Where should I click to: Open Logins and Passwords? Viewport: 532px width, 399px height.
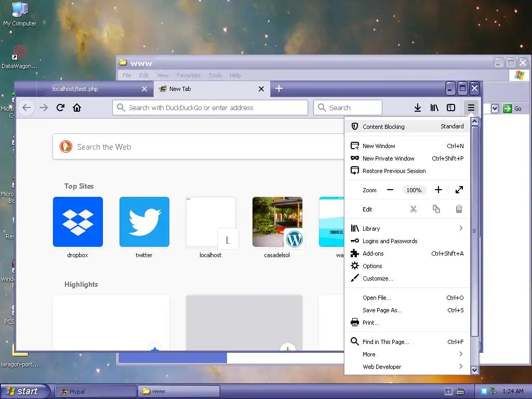point(407,241)
